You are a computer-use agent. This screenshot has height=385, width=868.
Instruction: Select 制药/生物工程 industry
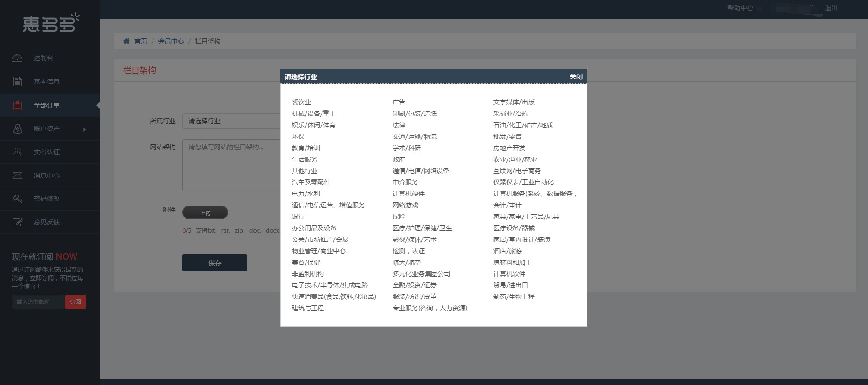tap(514, 297)
